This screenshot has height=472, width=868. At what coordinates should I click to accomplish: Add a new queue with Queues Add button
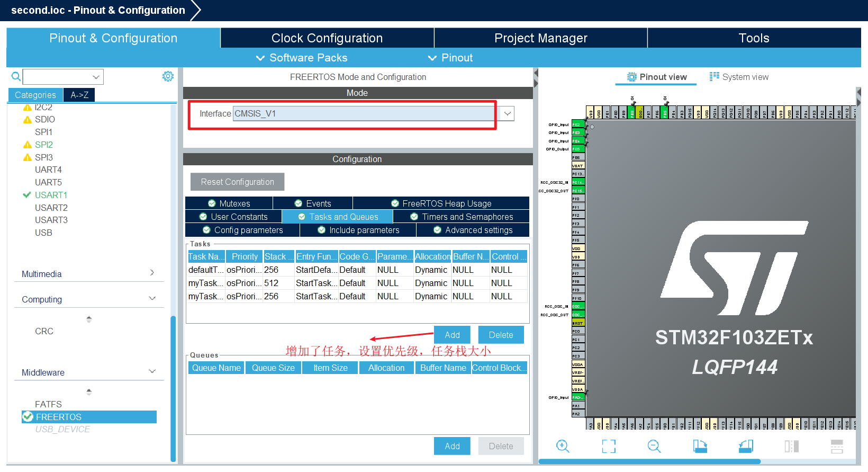(452, 446)
